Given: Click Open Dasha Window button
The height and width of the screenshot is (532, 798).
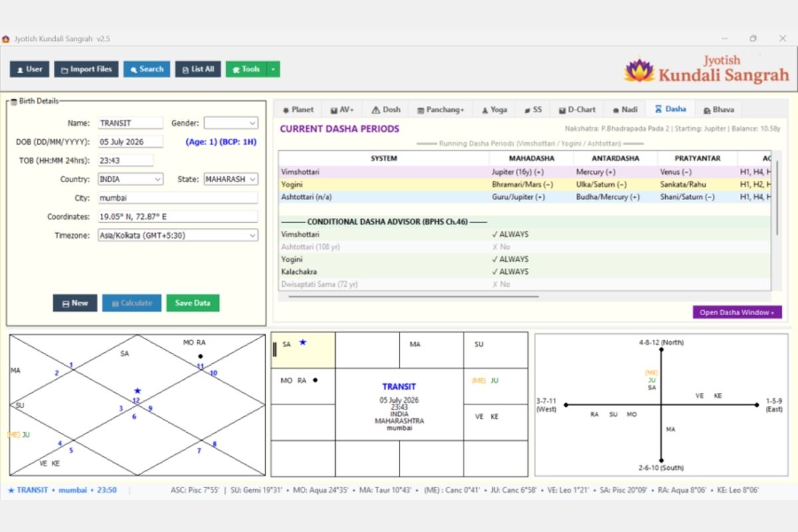Looking at the screenshot, I should (737, 313).
